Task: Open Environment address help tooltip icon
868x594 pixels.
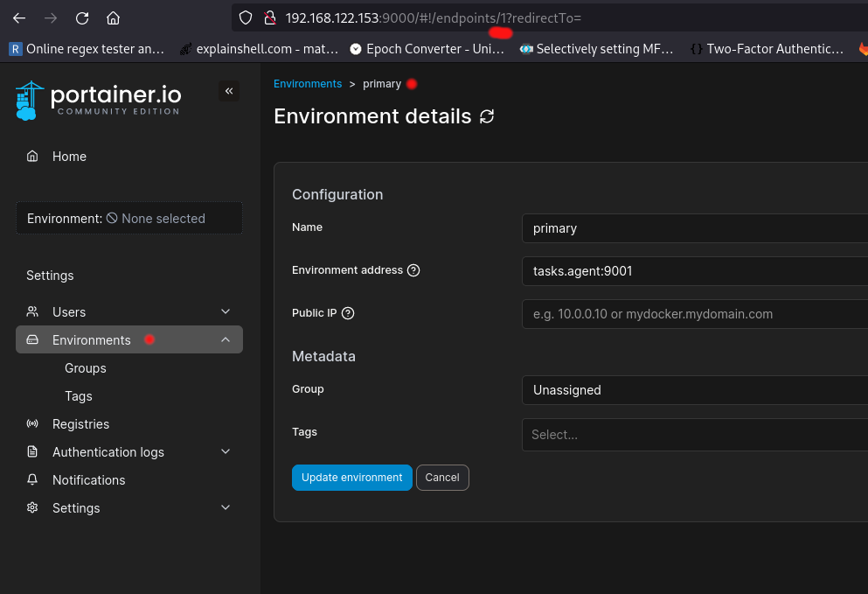Action: (413, 270)
